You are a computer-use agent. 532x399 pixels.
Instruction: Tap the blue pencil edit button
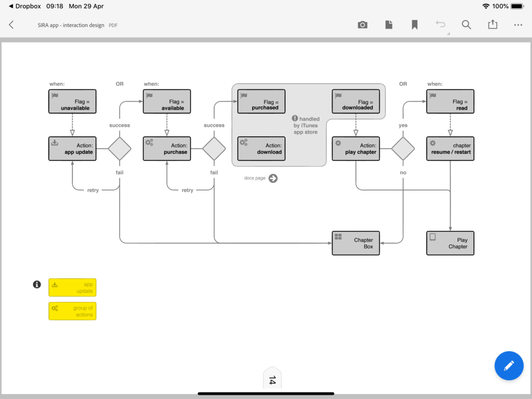click(509, 366)
